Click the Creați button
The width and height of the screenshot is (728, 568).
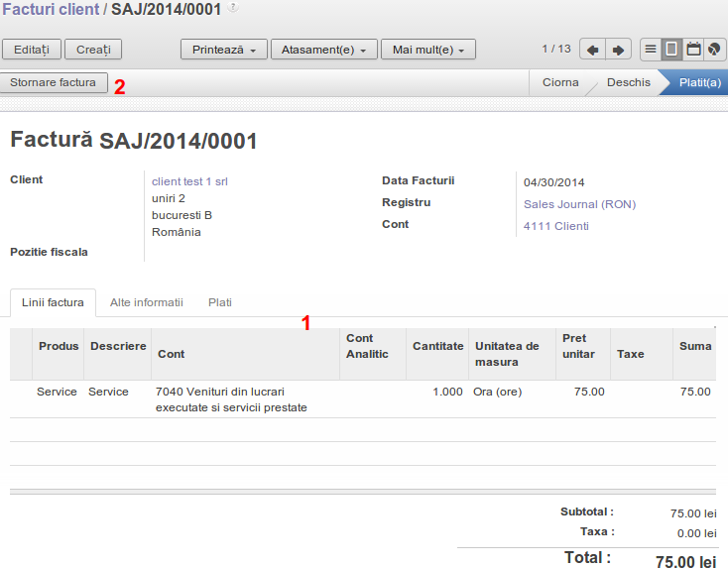(x=93, y=50)
